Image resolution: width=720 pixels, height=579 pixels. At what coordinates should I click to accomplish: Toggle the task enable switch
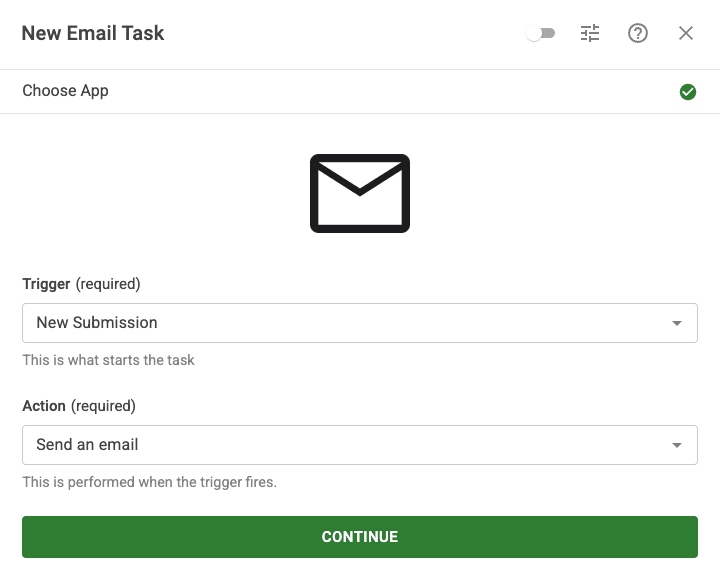click(x=540, y=34)
